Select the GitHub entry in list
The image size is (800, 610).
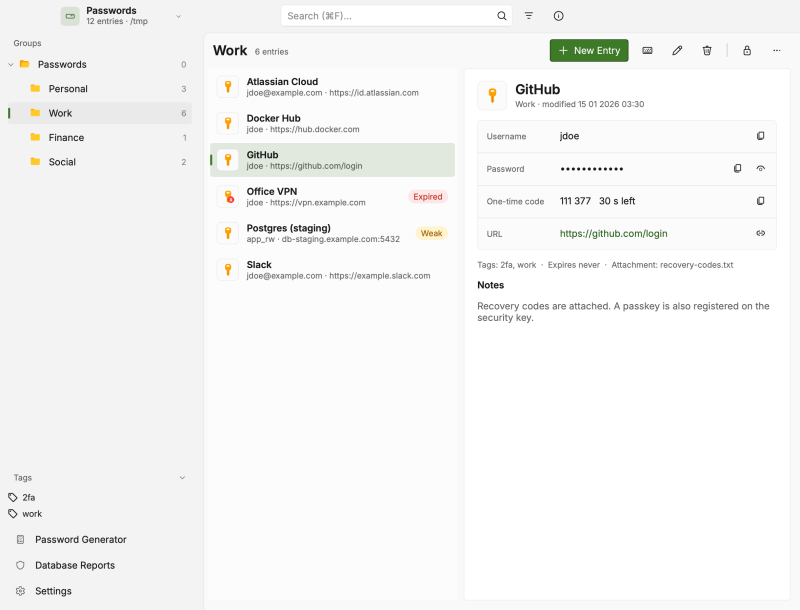(x=333, y=160)
